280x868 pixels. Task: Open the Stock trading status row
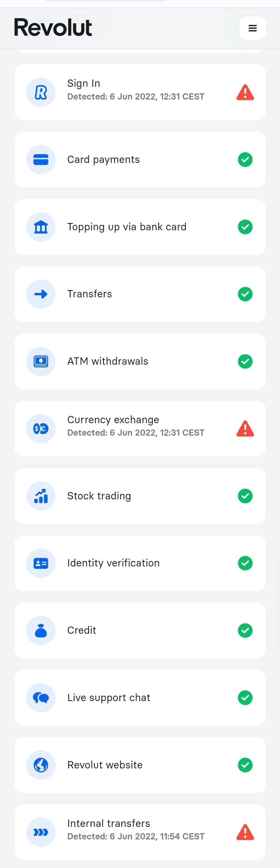pyautogui.click(x=140, y=496)
